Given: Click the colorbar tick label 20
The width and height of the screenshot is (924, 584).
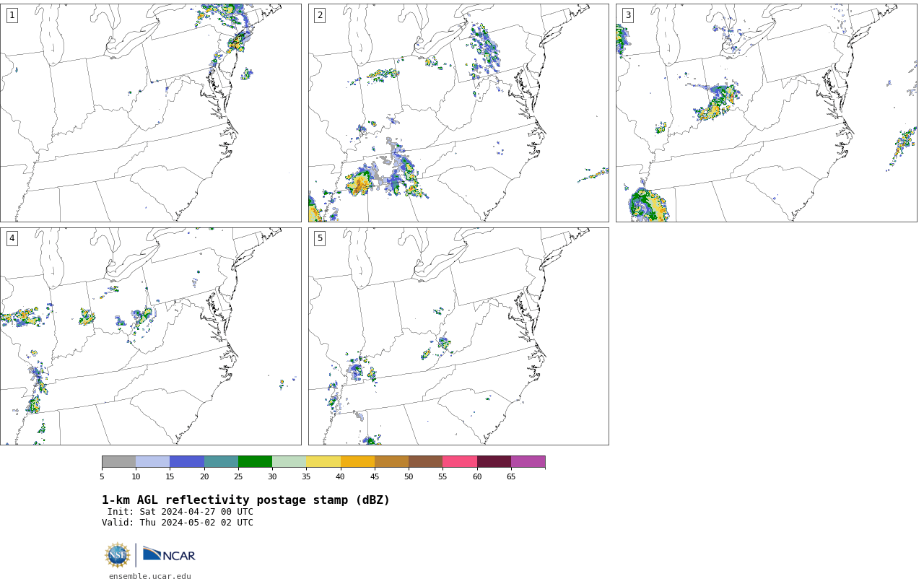Looking at the screenshot, I should point(204,476).
